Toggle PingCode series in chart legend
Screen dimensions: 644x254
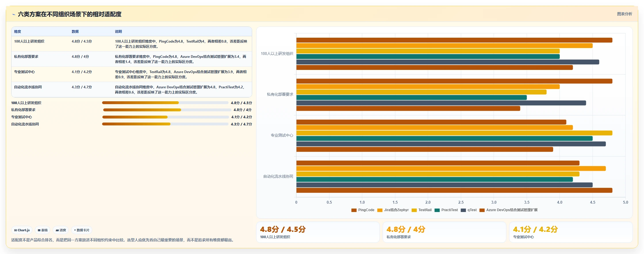click(x=363, y=210)
